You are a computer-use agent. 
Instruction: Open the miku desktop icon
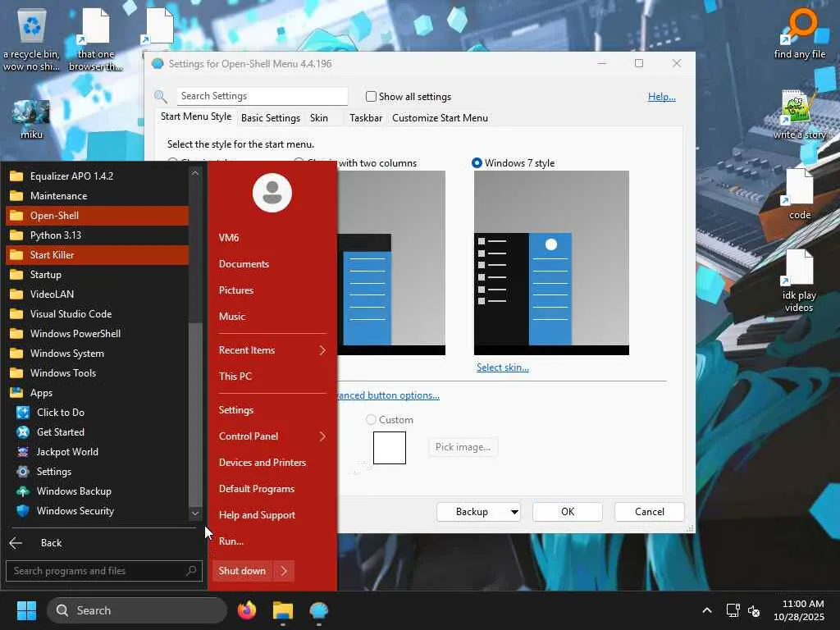click(31, 119)
